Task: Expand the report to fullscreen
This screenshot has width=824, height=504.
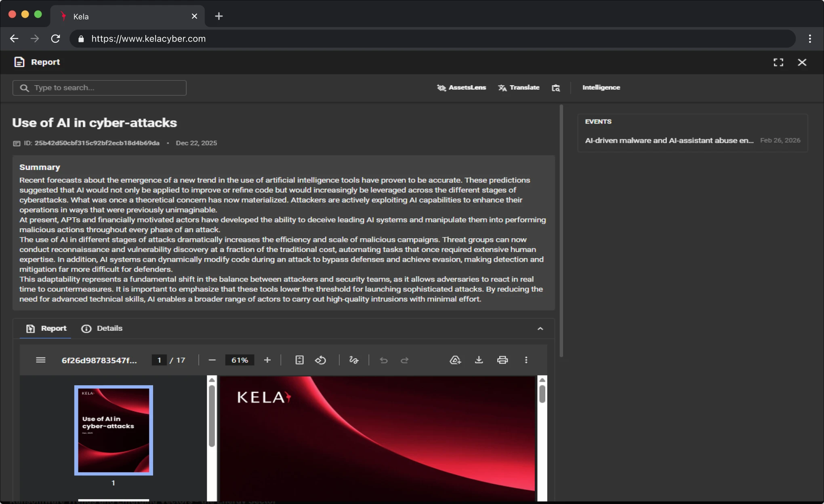Action: [x=778, y=62]
